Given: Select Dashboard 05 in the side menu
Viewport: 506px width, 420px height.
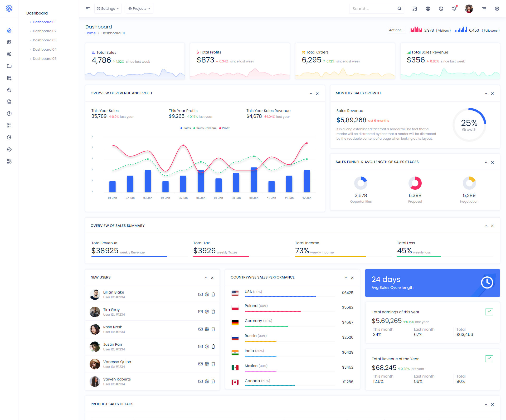Looking at the screenshot, I should (x=45, y=58).
